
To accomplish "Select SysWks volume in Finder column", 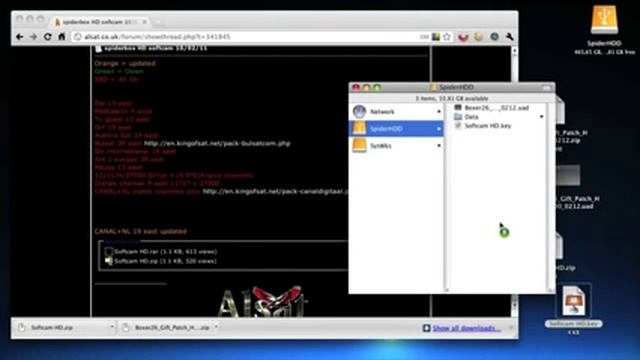I will (396, 146).
